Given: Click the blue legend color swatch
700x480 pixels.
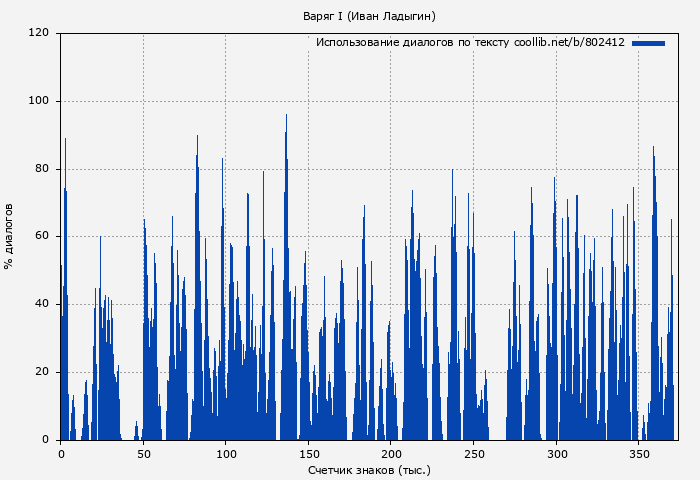Looking at the screenshot, I should [648, 43].
